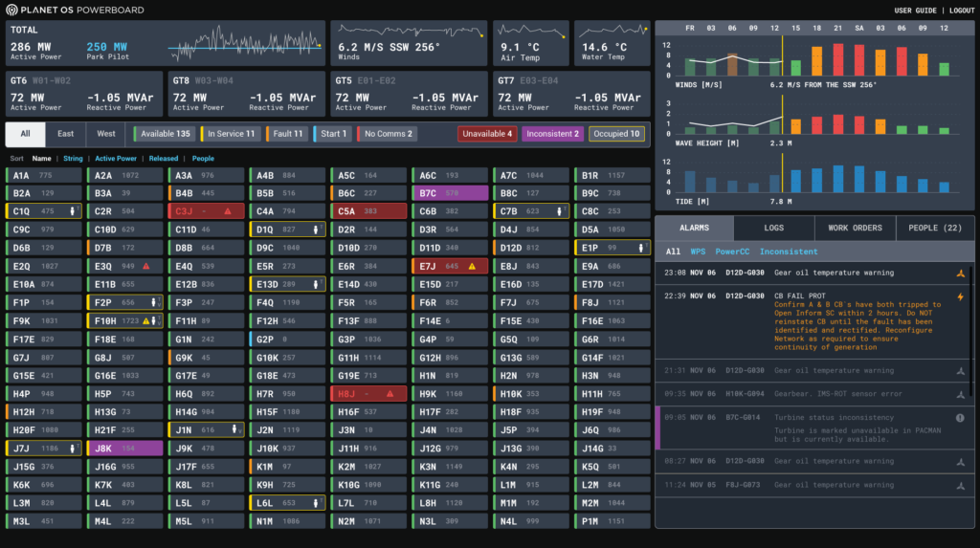Select turbine P1M tile
Viewport: 980px width, 548px height.
tap(612, 521)
